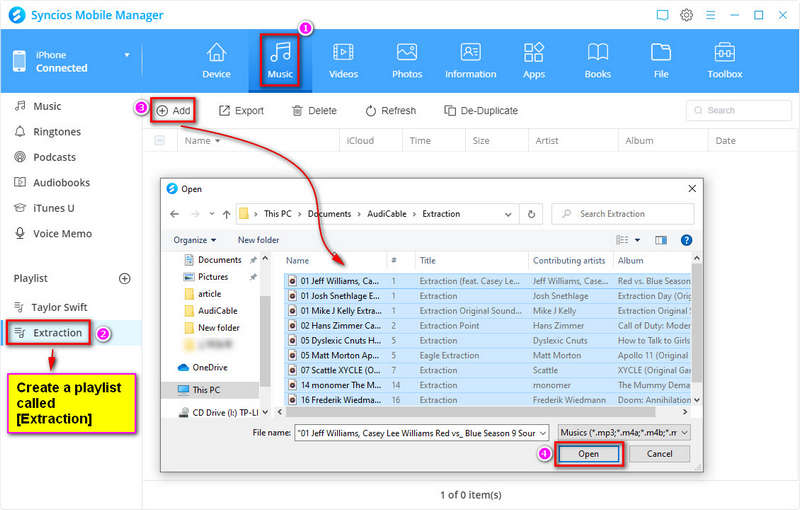The image size is (800, 510).
Task: Tick the select-all checkbox in Syncios list
Action: 160,140
